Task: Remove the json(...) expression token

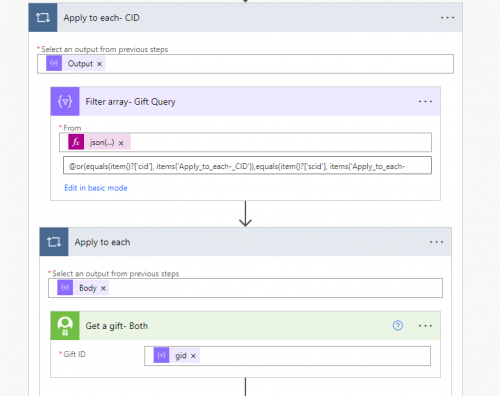Action: coord(121,143)
